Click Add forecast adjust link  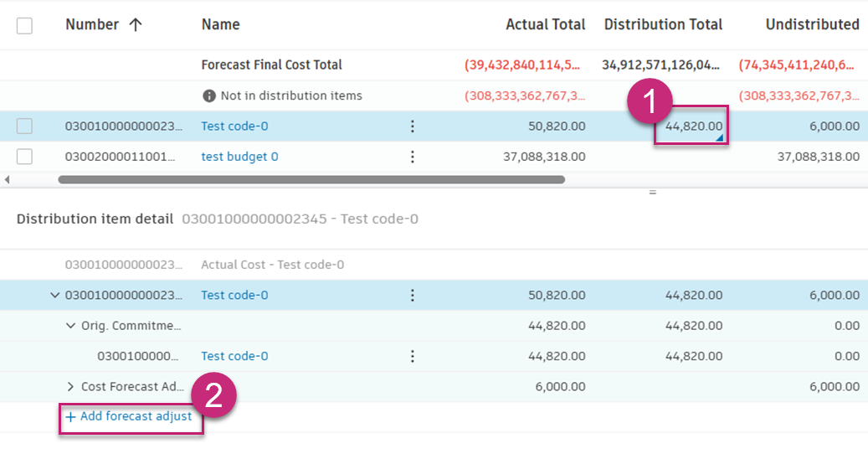(x=136, y=416)
